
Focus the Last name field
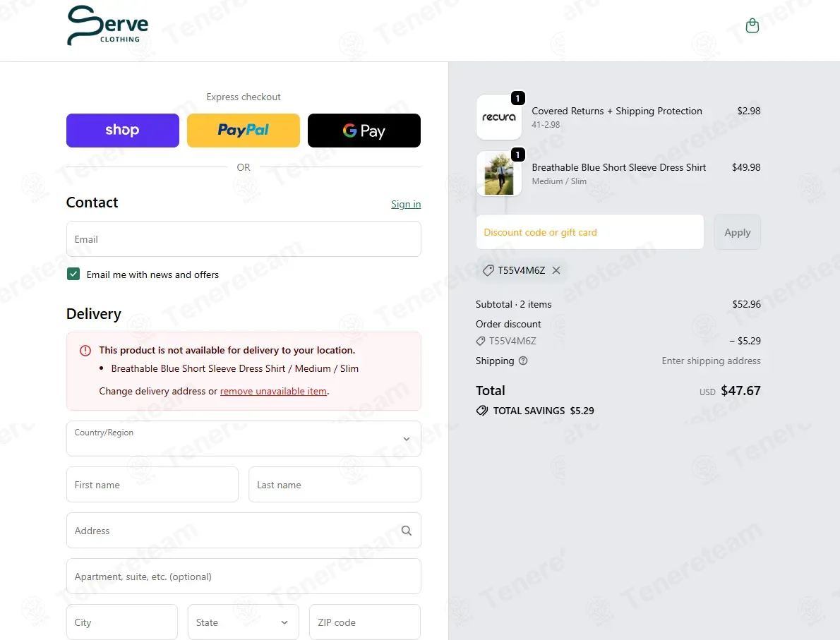coord(335,485)
